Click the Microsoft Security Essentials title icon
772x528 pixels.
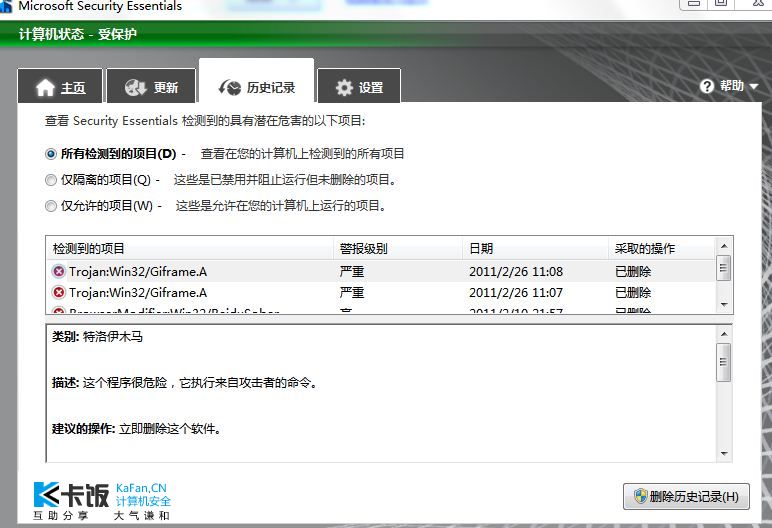(x=6, y=6)
